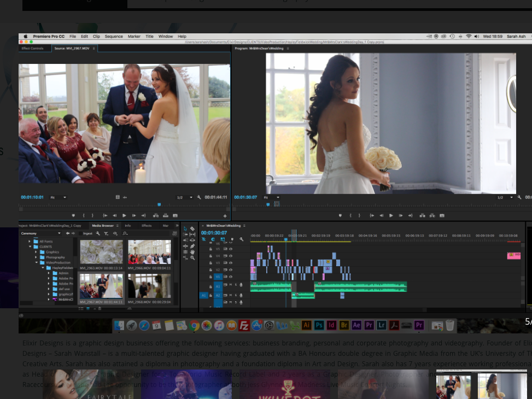This screenshot has width=532, height=399.
Task: Play the Program monitor sequence
Action: [x=391, y=215]
